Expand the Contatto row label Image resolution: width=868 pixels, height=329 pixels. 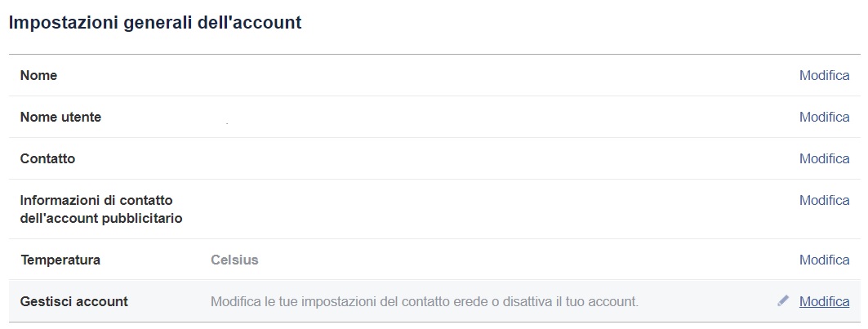pyautogui.click(x=47, y=158)
